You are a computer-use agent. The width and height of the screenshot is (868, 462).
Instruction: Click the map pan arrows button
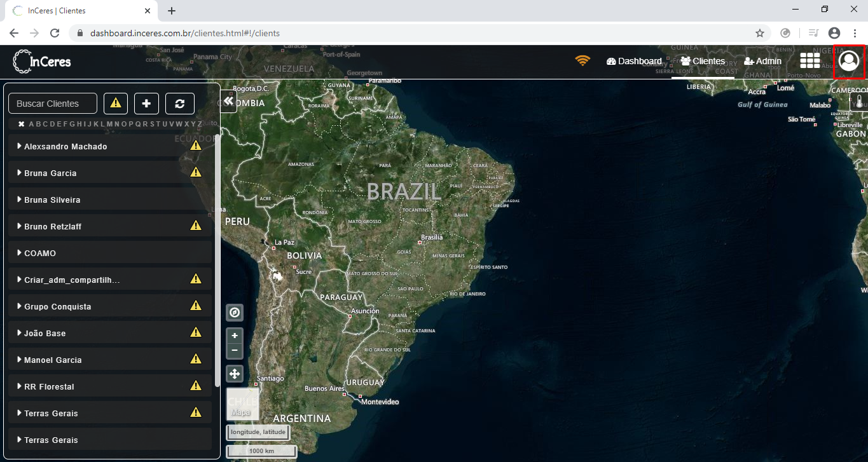(235, 374)
